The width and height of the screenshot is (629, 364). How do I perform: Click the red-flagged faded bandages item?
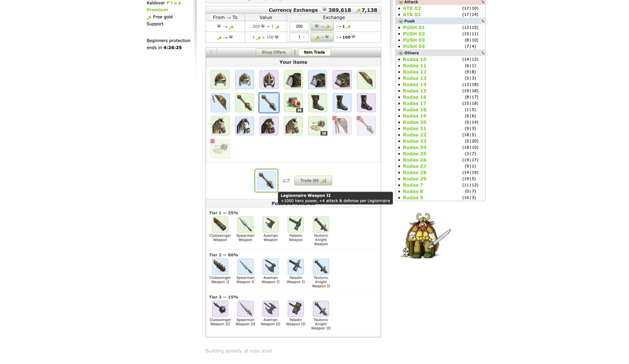220,149
